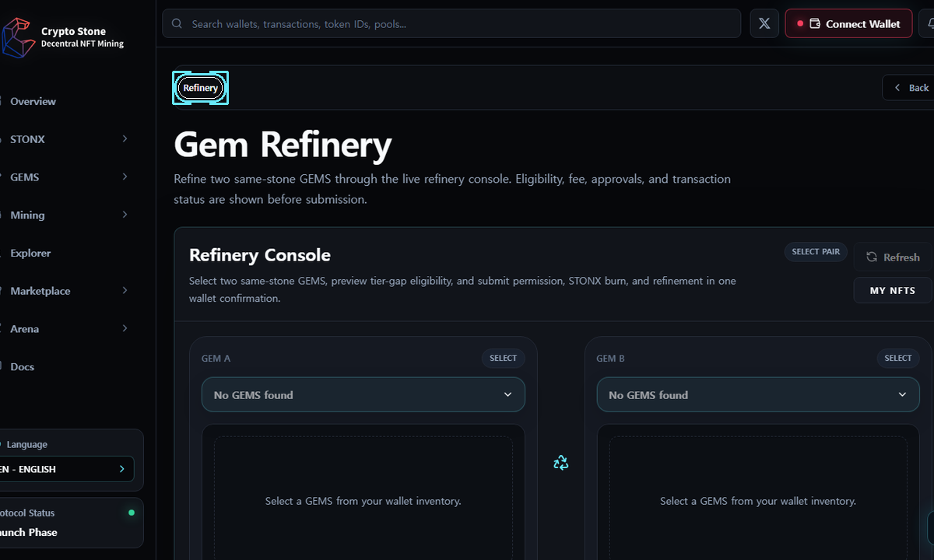Viewport: 934px width, 560px height.
Task: Click the Refinery breadcrumb pill
Action: tap(201, 88)
